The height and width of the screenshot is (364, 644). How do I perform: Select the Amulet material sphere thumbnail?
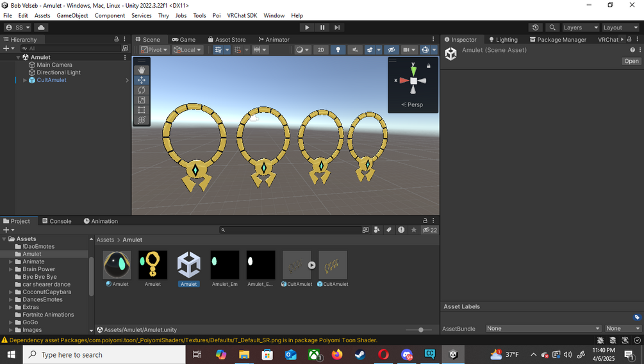[117, 265]
